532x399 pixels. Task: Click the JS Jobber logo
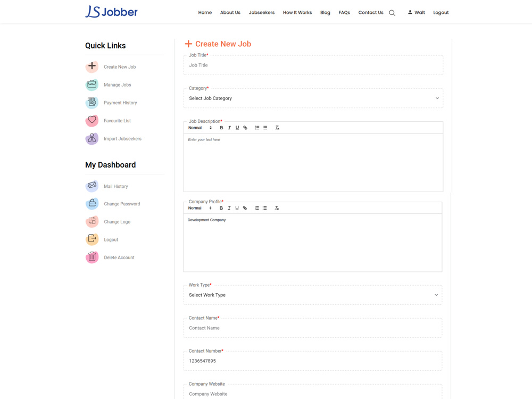pos(111,12)
